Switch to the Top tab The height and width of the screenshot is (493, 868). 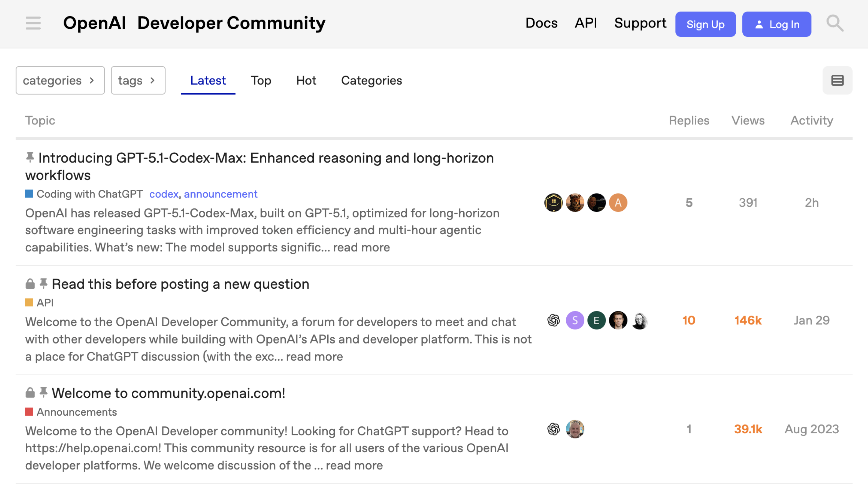[x=261, y=80]
